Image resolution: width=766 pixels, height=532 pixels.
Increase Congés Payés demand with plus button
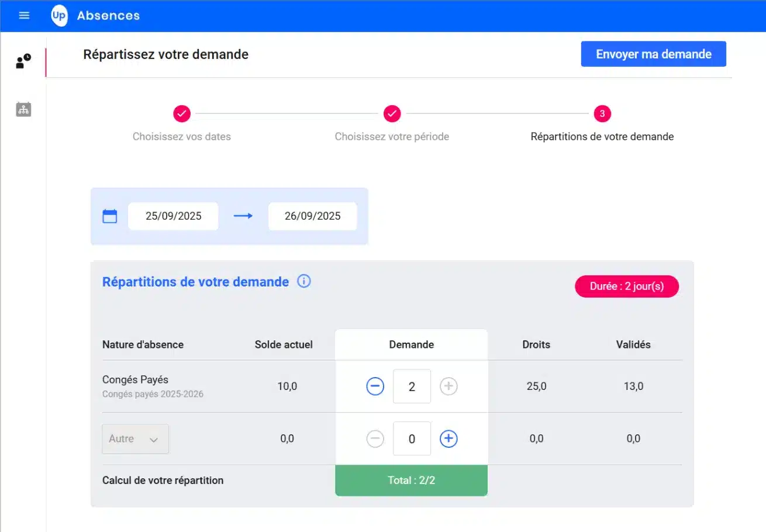pyautogui.click(x=448, y=386)
